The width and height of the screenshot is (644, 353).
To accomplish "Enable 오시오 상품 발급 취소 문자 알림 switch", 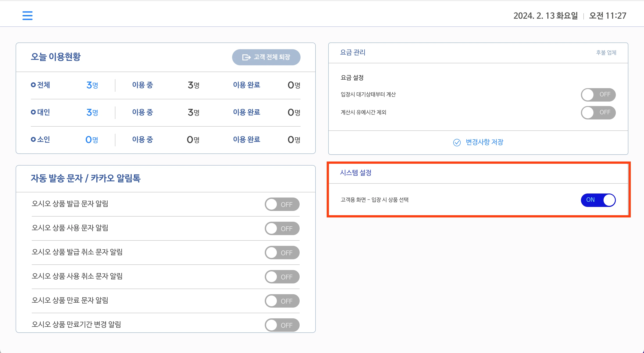I will (282, 253).
